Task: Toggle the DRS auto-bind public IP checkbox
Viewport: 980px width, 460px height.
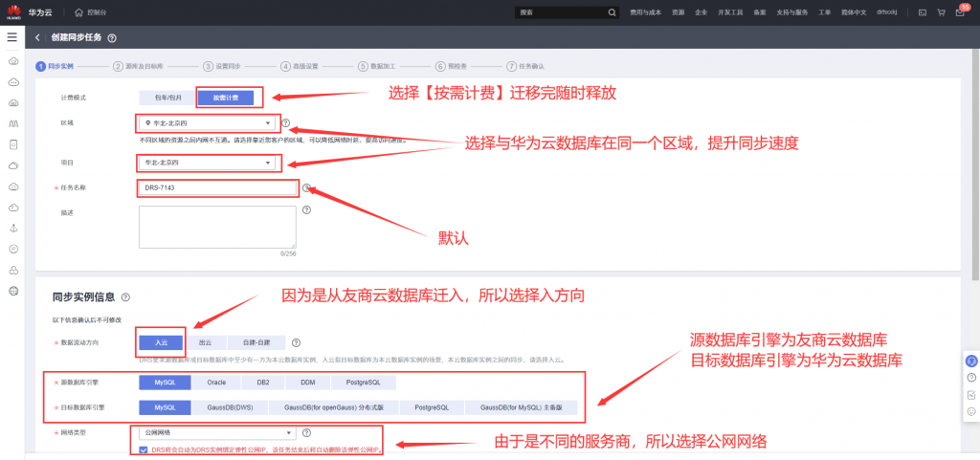Action: click(x=144, y=449)
